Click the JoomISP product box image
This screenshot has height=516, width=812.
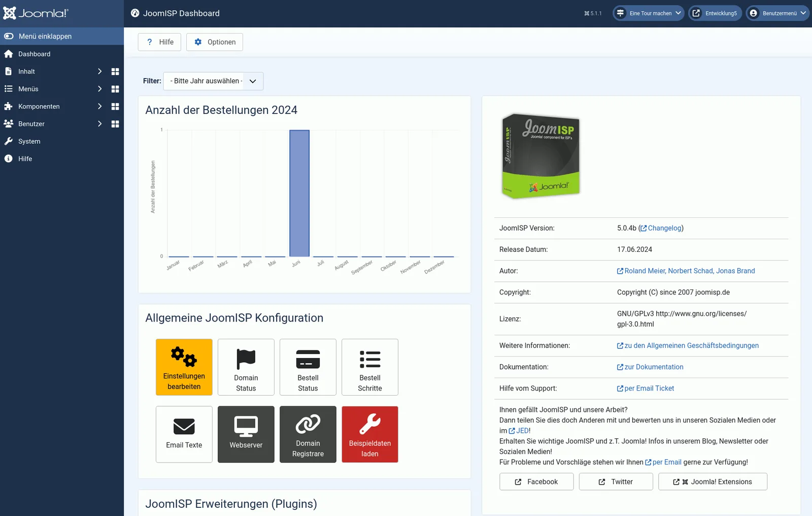(x=541, y=155)
